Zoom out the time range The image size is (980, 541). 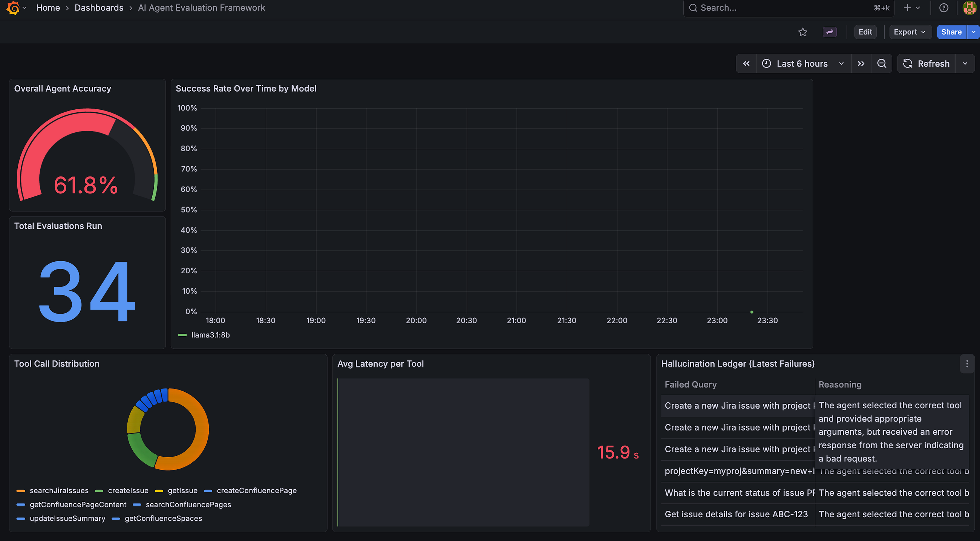pos(882,64)
